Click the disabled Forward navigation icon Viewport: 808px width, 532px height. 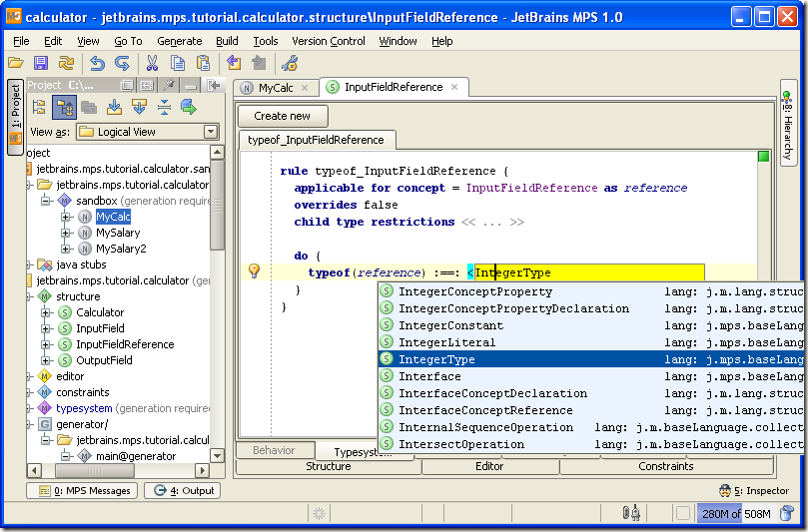pyautogui.click(x=259, y=63)
